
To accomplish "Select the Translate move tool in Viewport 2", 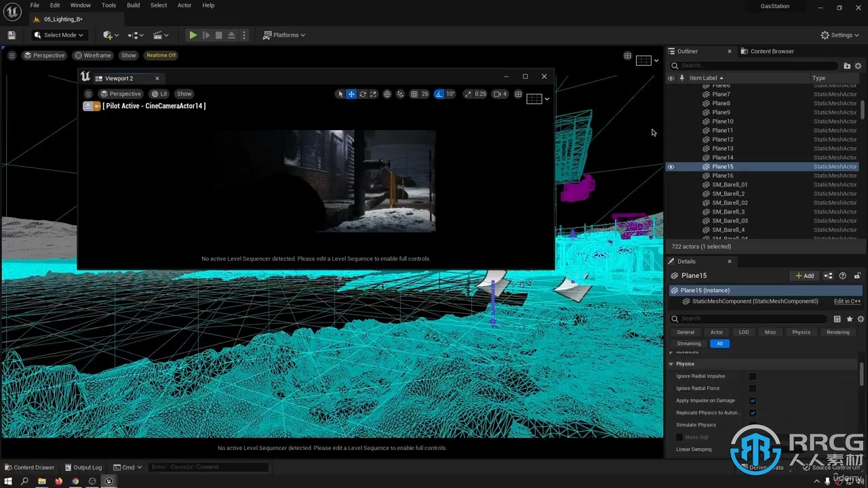I will (x=351, y=94).
